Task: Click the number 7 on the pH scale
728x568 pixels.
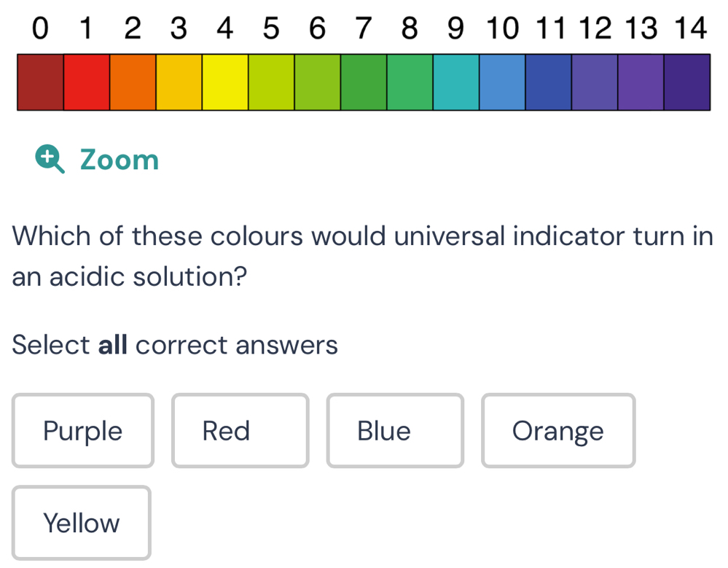Action: click(x=364, y=28)
